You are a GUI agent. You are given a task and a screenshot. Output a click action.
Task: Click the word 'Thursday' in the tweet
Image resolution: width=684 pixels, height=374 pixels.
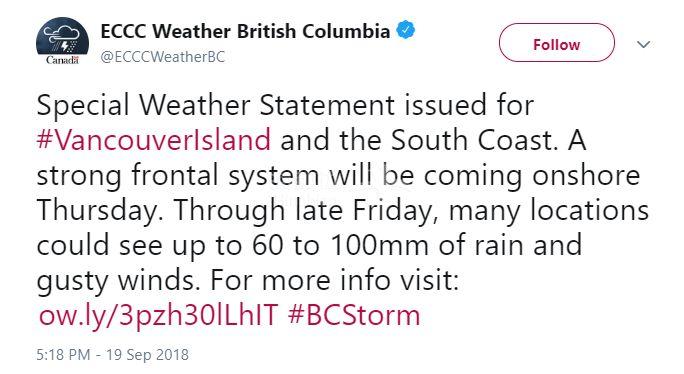click(x=96, y=210)
